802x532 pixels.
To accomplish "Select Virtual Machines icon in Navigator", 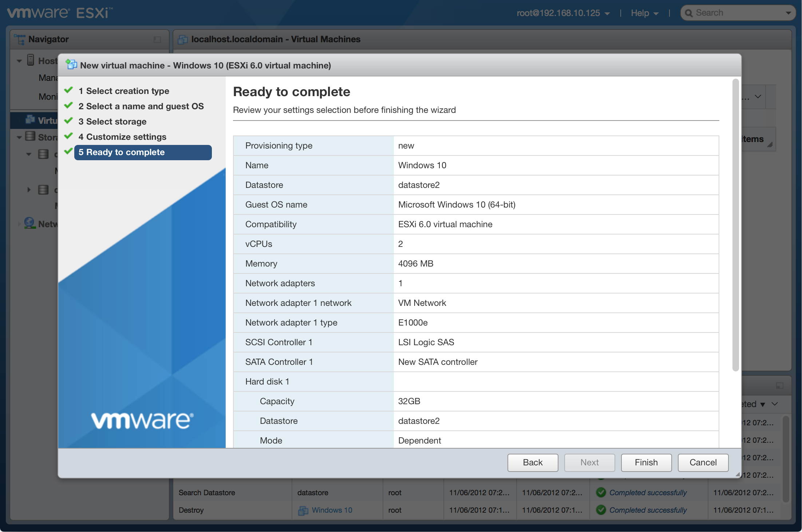I will click(x=30, y=120).
